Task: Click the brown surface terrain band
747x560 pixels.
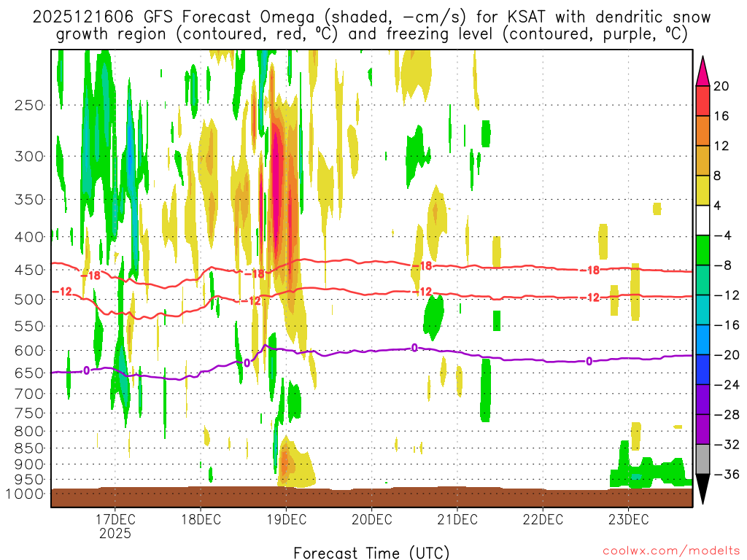Action: (x=371, y=497)
